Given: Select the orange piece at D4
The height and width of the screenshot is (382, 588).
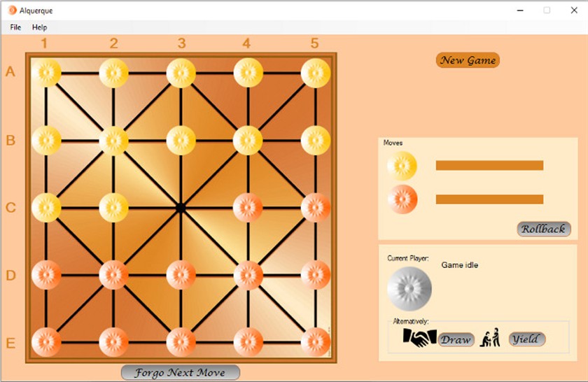Looking at the screenshot, I should click(x=248, y=275).
